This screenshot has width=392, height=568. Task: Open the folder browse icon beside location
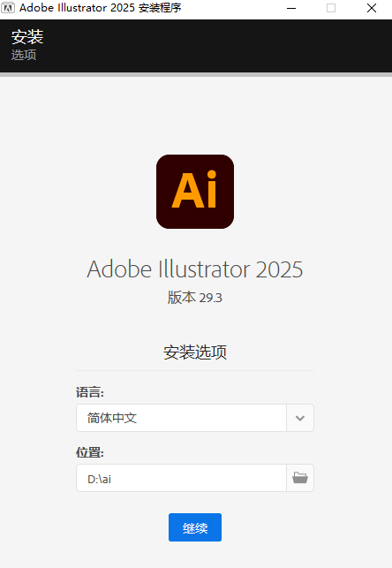click(300, 478)
